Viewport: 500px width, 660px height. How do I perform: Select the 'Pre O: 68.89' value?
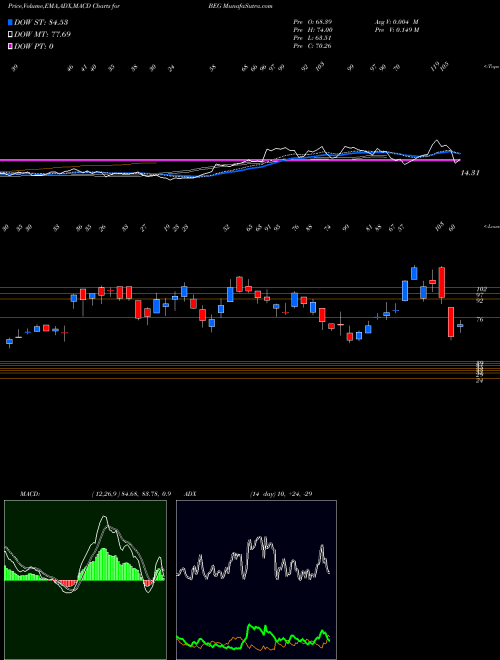tap(313, 22)
